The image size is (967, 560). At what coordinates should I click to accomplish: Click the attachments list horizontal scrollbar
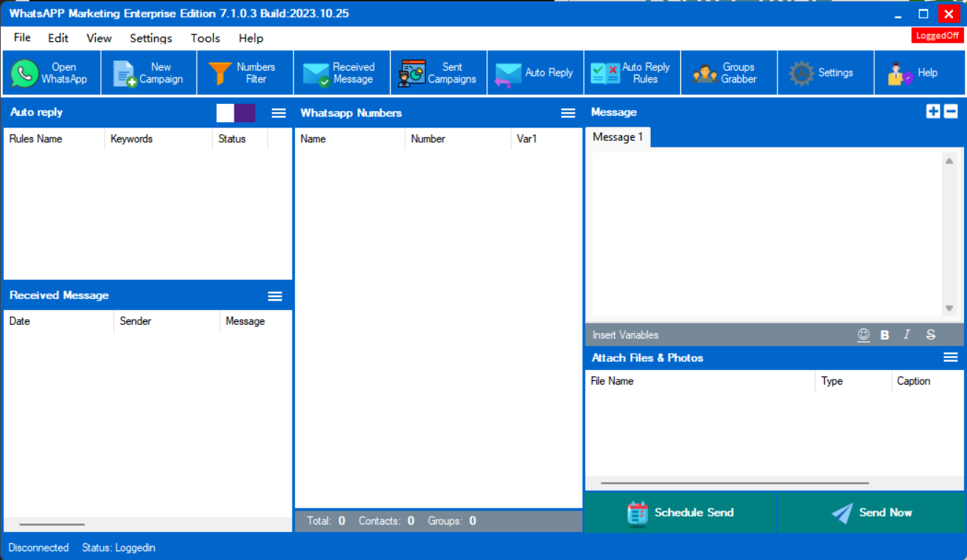pyautogui.click(x=734, y=483)
